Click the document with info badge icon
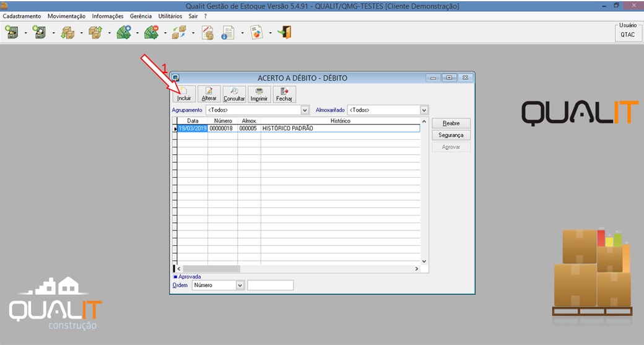 [228, 32]
